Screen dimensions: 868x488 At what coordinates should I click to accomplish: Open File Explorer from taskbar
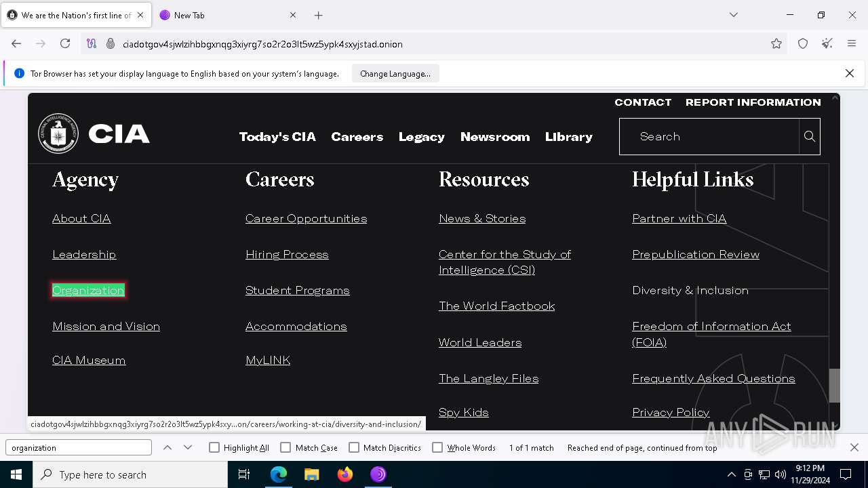click(x=312, y=474)
